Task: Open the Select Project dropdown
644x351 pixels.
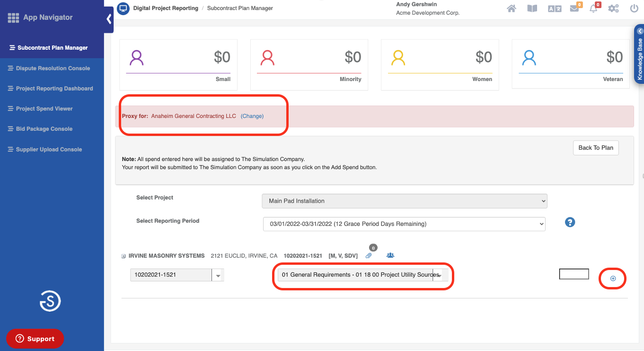Action: point(405,201)
